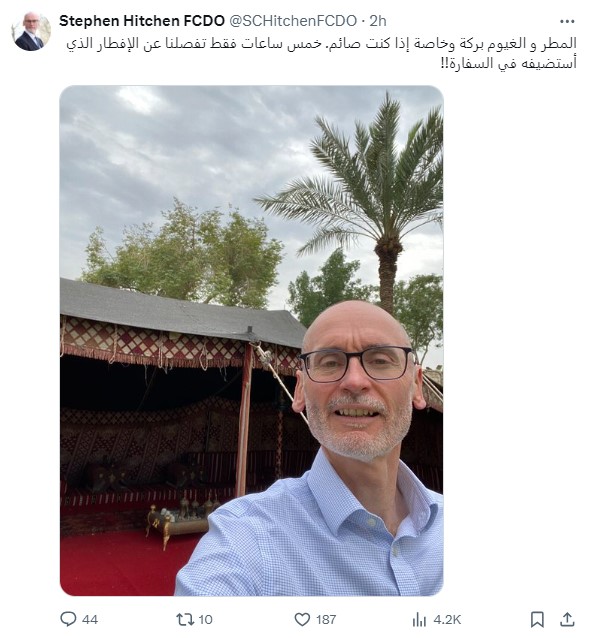
Task: Open Stephen Hitchen's profile avatar
Action: [31, 31]
